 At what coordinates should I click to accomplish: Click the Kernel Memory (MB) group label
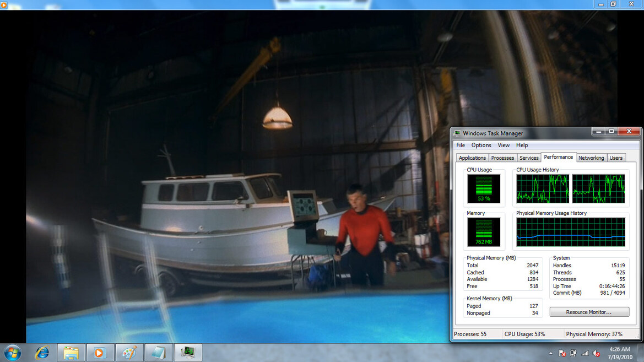pos(489,298)
